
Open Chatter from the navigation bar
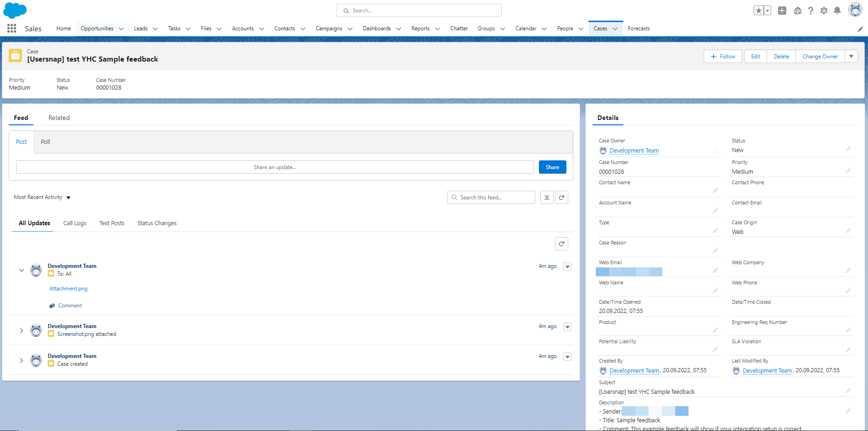click(459, 28)
